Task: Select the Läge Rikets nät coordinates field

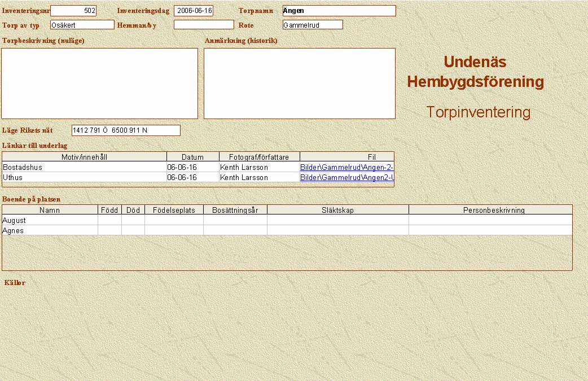Action: point(126,130)
